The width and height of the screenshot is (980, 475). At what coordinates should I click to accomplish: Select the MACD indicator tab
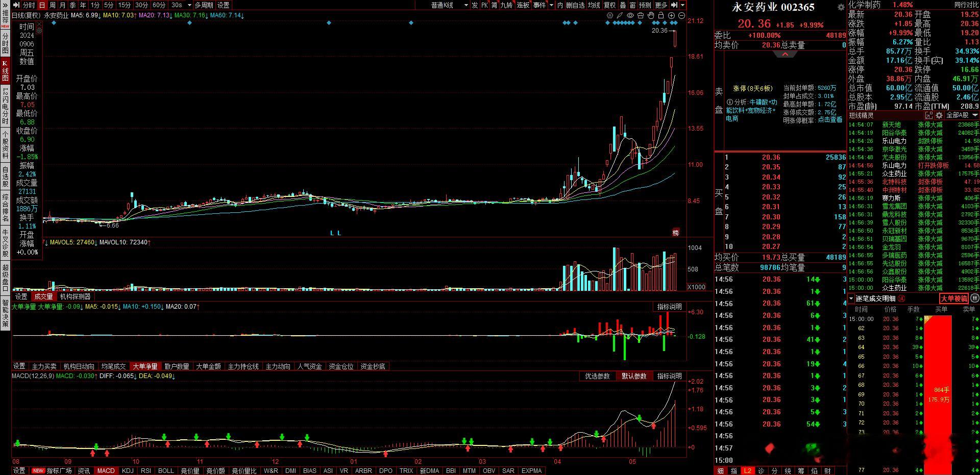pos(106,471)
